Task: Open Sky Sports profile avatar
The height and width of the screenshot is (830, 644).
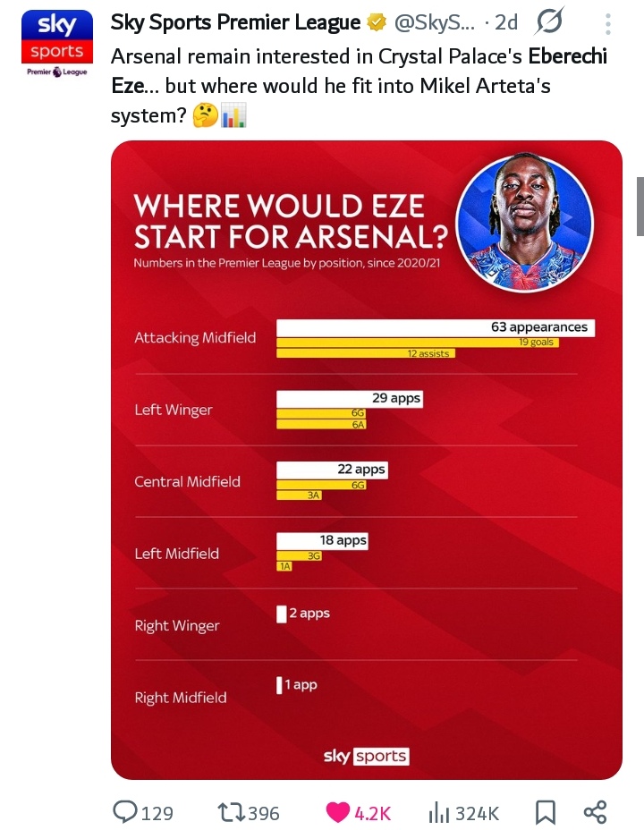Action: (x=57, y=44)
